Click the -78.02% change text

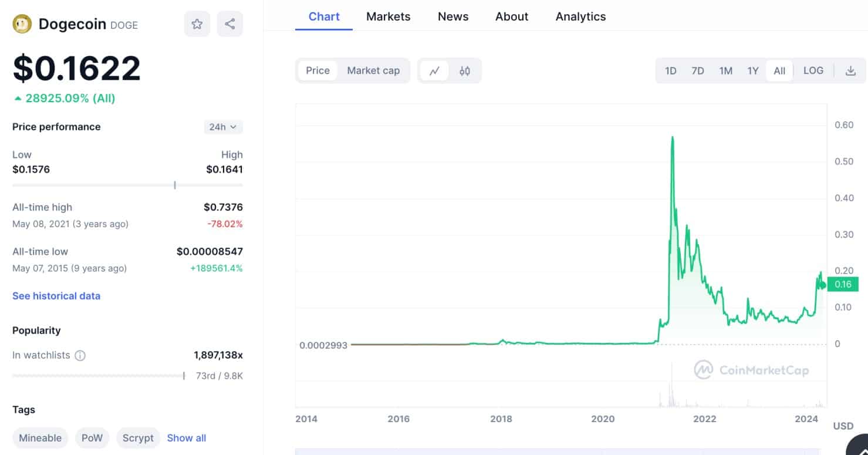tap(225, 224)
